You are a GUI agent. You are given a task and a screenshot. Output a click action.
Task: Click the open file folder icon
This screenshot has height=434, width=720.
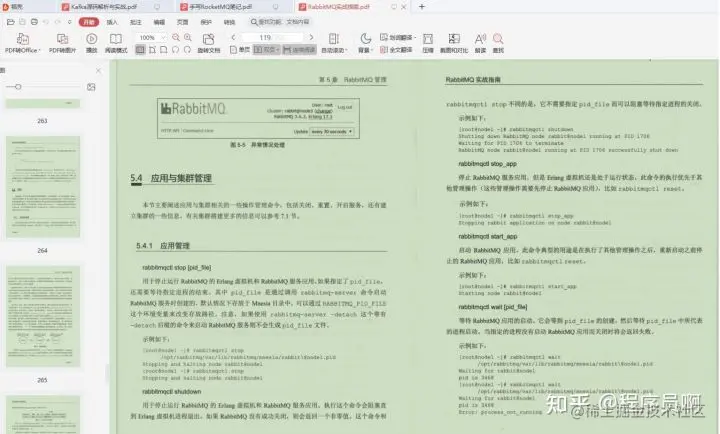[11, 22]
